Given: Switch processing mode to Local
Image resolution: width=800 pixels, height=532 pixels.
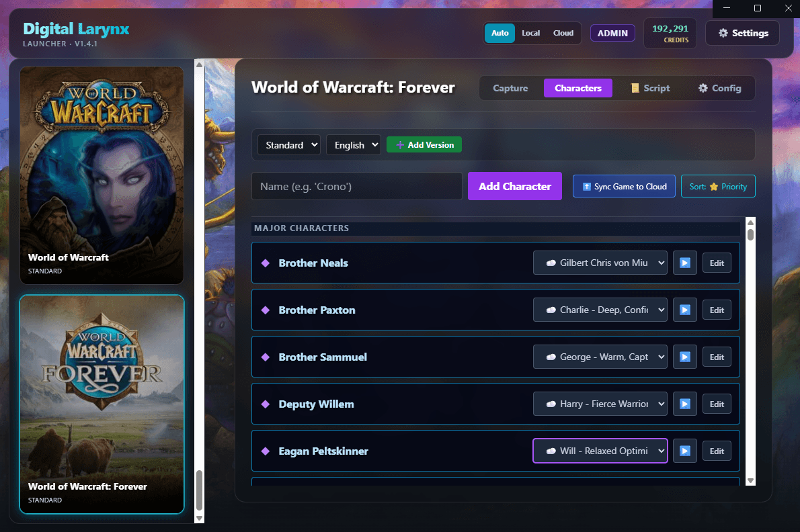Looking at the screenshot, I should tap(530, 33).
